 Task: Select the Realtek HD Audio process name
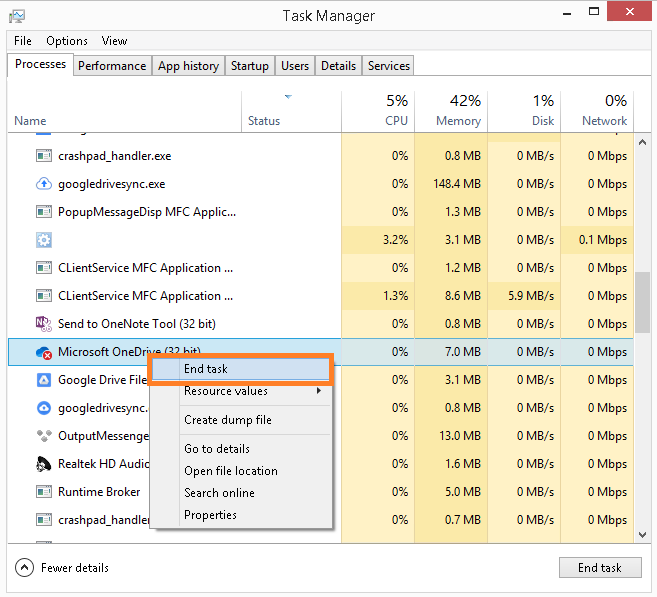pos(103,464)
